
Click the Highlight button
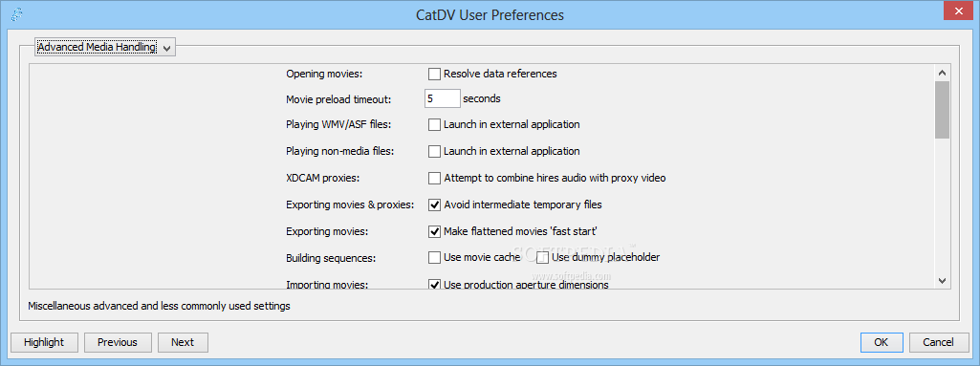click(44, 342)
